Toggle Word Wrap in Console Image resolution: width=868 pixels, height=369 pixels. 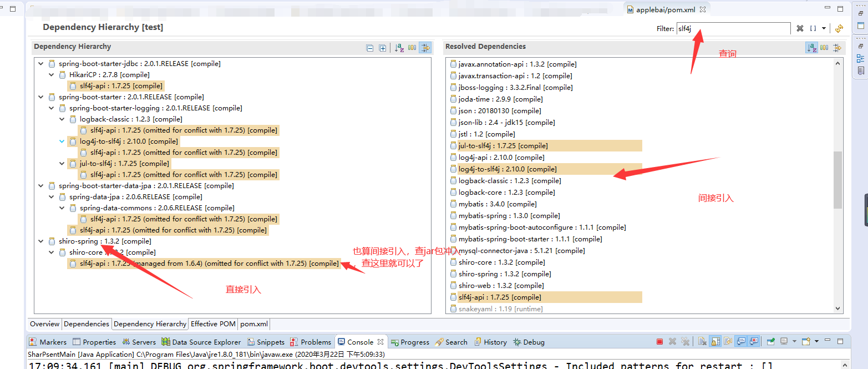coord(728,341)
